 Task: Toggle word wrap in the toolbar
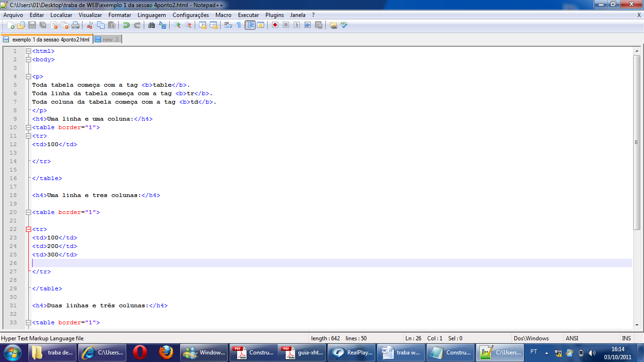click(x=227, y=25)
